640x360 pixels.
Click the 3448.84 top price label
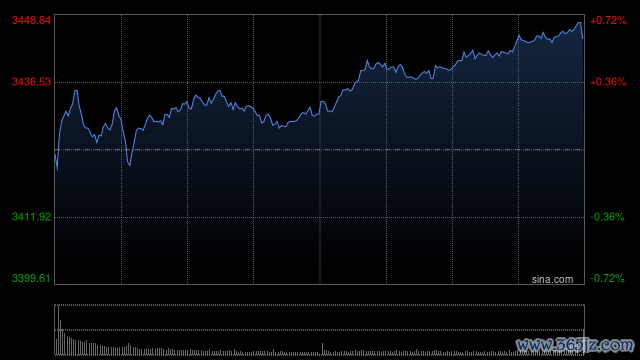pyautogui.click(x=31, y=20)
